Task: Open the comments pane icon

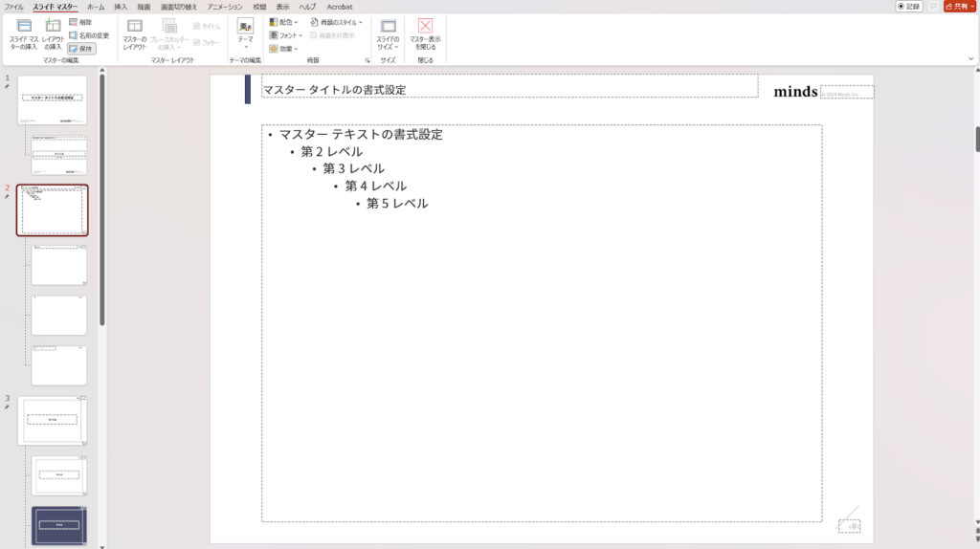Action: click(x=933, y=7)
